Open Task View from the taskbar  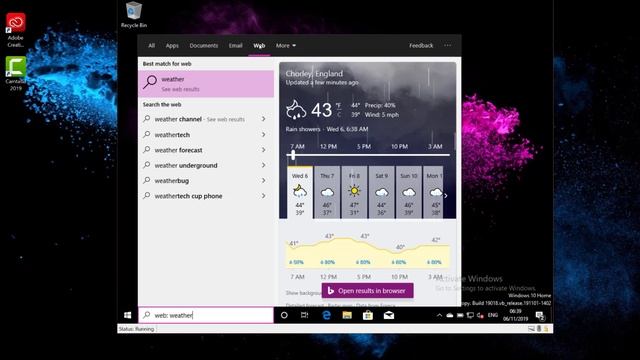coord(304,315)
